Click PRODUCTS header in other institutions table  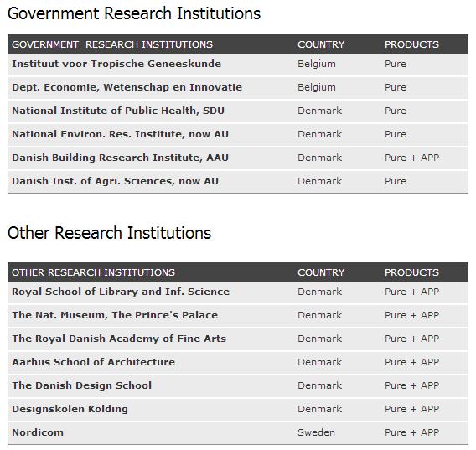point(411,272)
